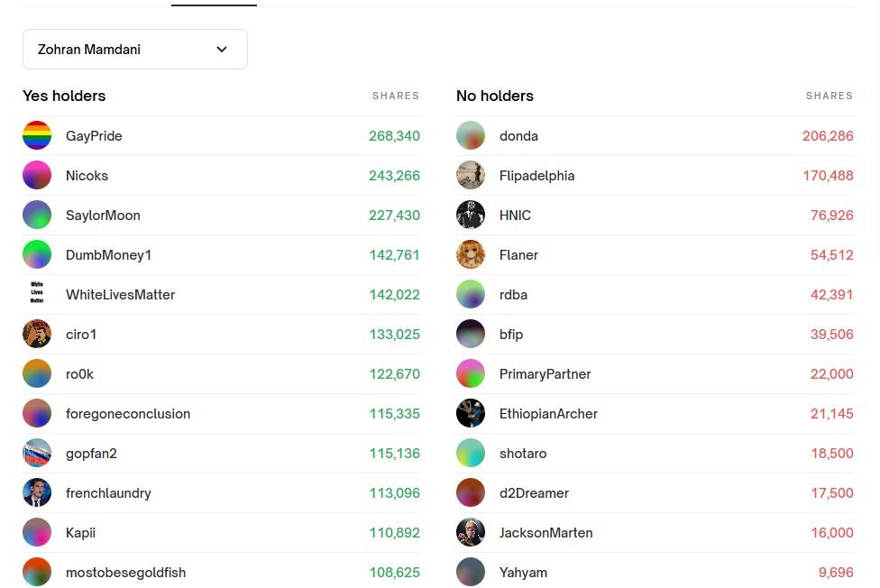
Task: Click DumbMoney1's gradient avatar
Action: click(37, 255)
